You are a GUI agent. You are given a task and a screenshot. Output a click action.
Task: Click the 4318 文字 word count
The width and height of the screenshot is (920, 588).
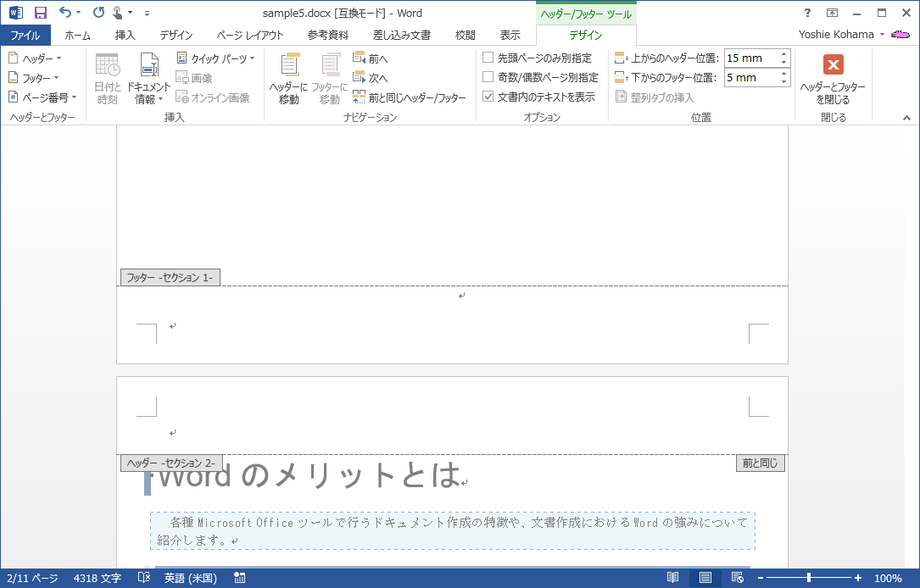click(x=98, y=578)
